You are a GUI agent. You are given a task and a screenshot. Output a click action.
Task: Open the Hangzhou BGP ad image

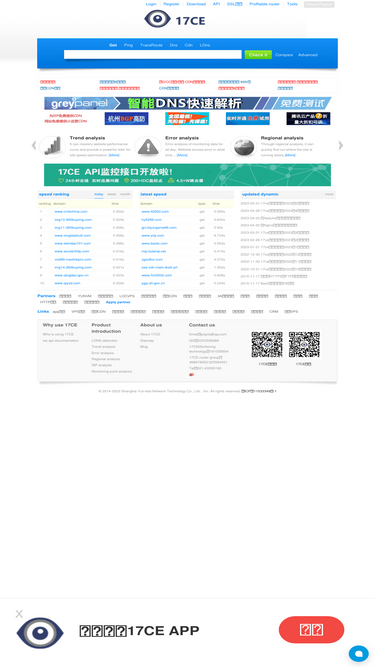(x=126, y=118)
